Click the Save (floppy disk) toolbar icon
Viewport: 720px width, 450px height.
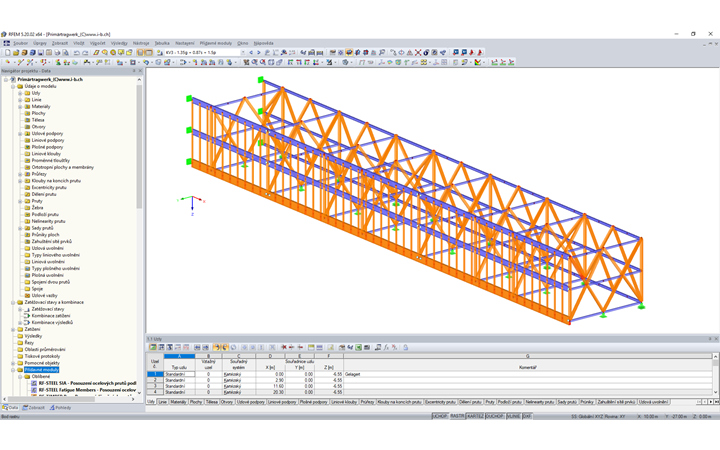(x=41, y=52)
